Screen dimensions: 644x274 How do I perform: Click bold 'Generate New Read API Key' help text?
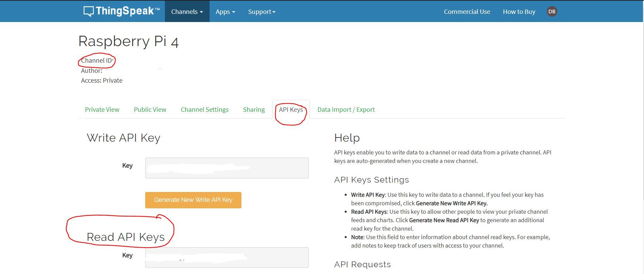444,220
